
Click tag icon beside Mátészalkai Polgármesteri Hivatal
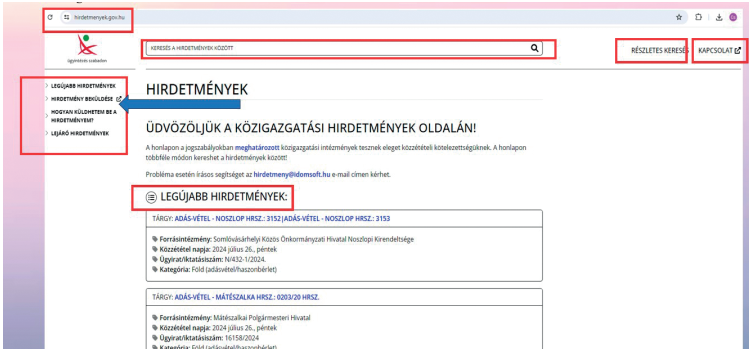[x=155, y=318]
